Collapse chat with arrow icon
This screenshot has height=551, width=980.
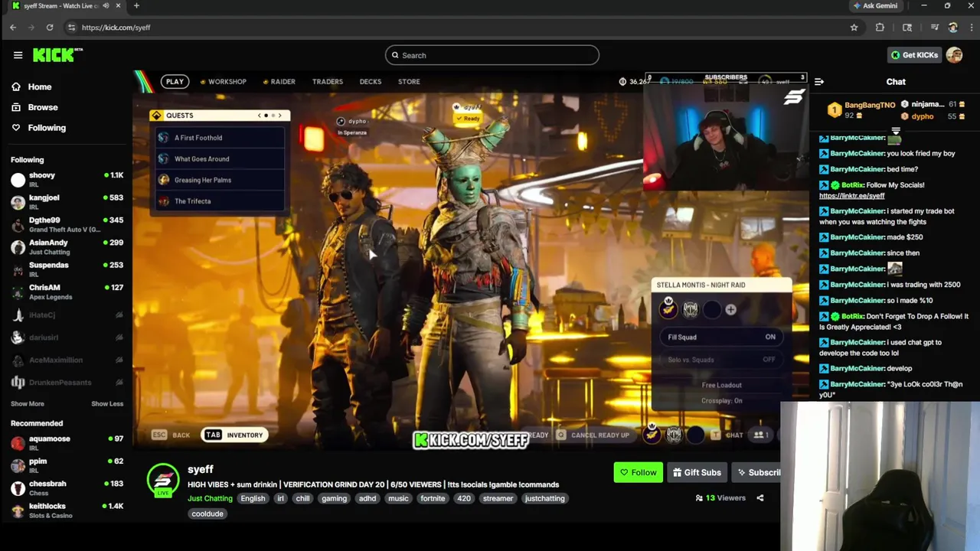[x=819, y=82]
